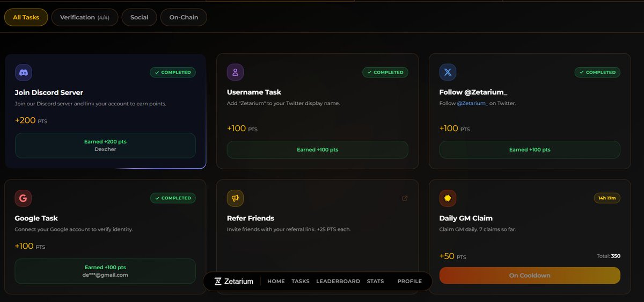This screenshot has height=302, width=644.
Task: Click the COMPLETED badge on Follow @Zetarium_ card
Action: 597,72
